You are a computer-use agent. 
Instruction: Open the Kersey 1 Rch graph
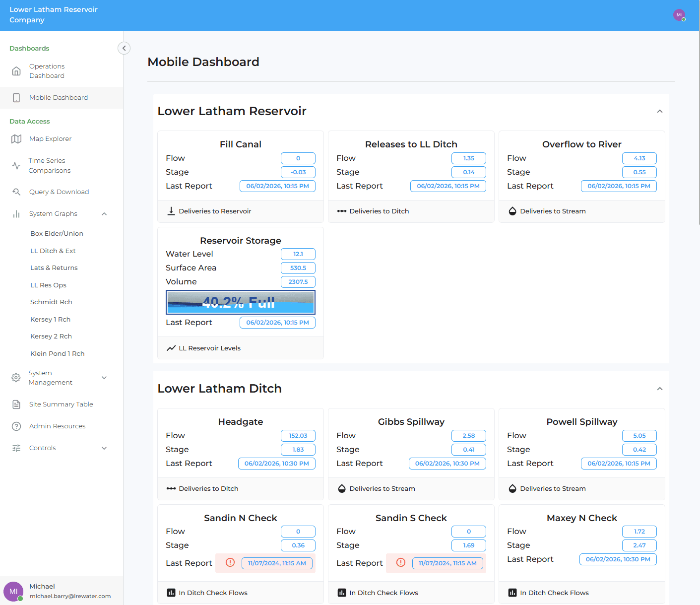pyautogui.click(x=50, y=319)
